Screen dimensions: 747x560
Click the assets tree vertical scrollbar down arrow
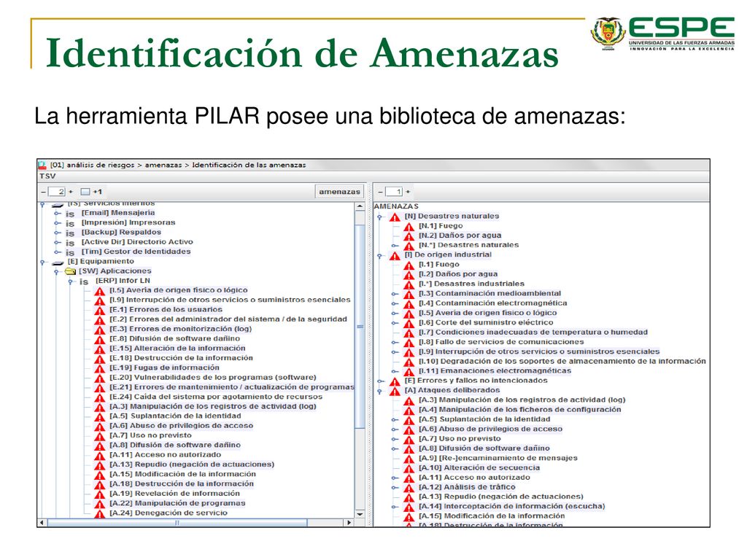[x=360, y=514]
